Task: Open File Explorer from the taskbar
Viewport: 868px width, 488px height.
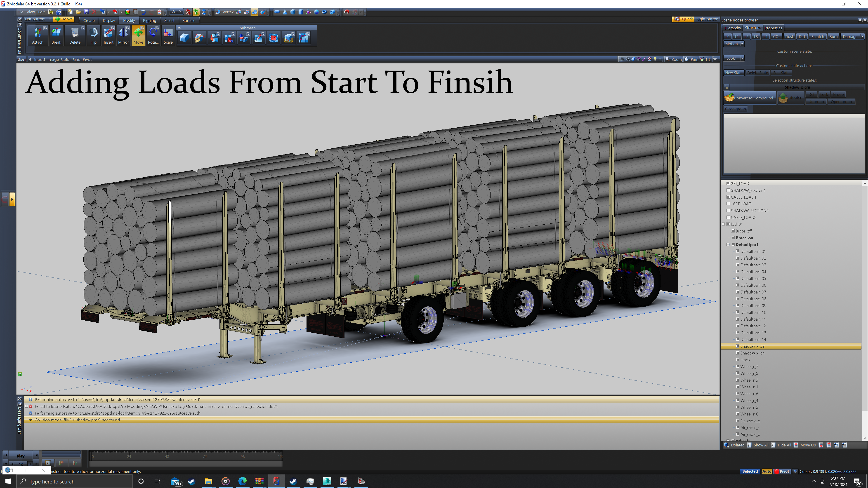Action: click(209, 481)
